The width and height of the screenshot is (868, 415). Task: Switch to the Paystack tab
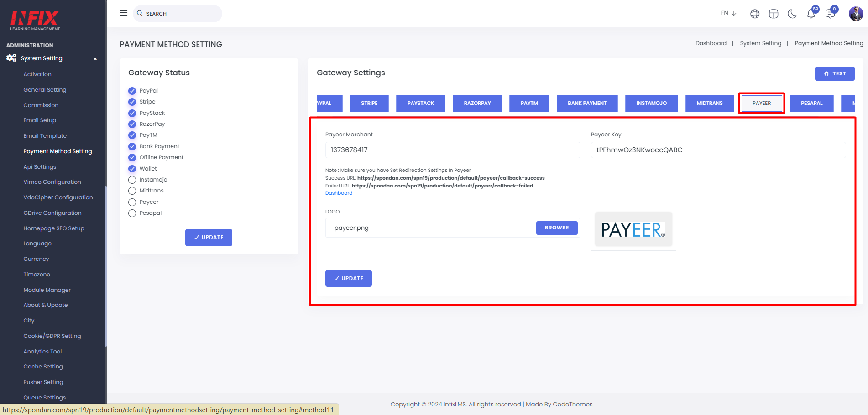click(421, 104)
